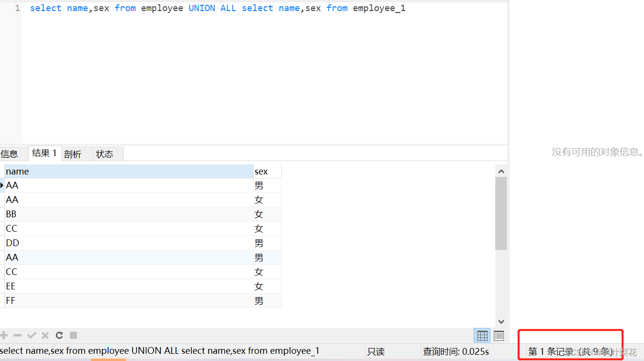This screenshot has width=644, height=361.
Task: Switch to grid view icon
Action: 482,336
